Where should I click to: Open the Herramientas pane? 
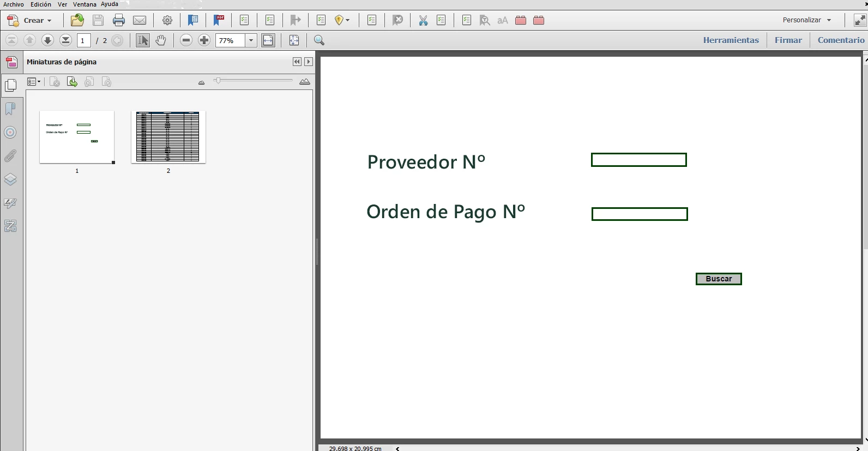(x=731, y=40)
